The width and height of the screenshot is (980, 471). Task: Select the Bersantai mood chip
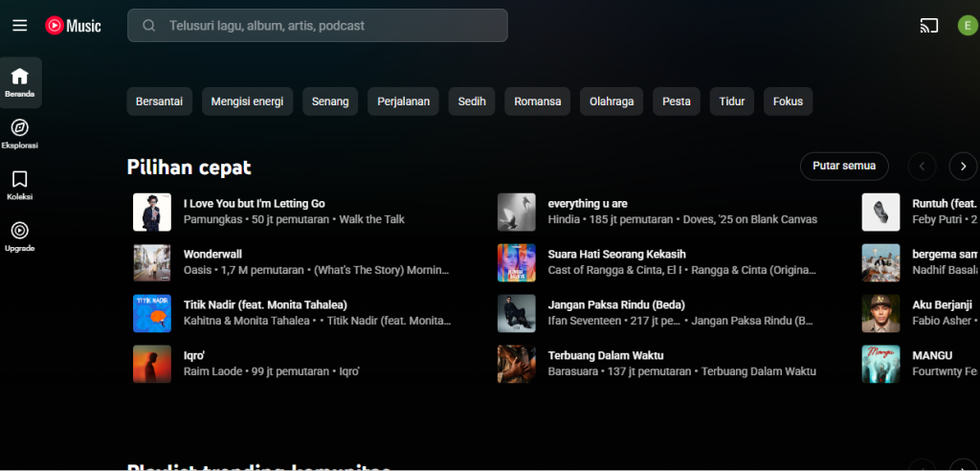click(160, 101)
